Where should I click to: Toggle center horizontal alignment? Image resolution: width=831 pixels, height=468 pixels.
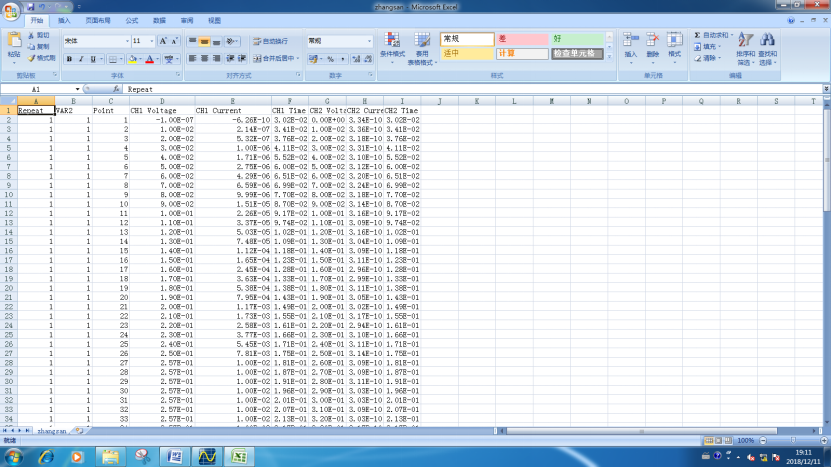204,58
